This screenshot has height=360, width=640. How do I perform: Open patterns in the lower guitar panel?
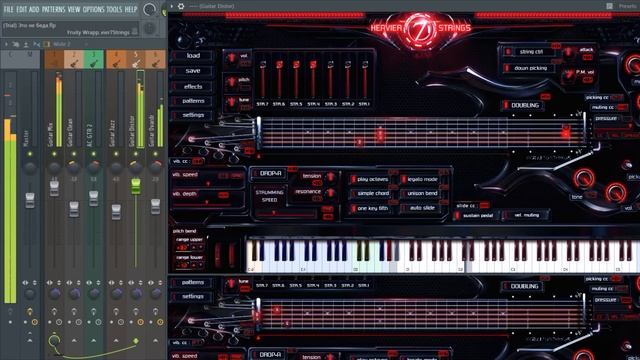click(x=193, y=282)
